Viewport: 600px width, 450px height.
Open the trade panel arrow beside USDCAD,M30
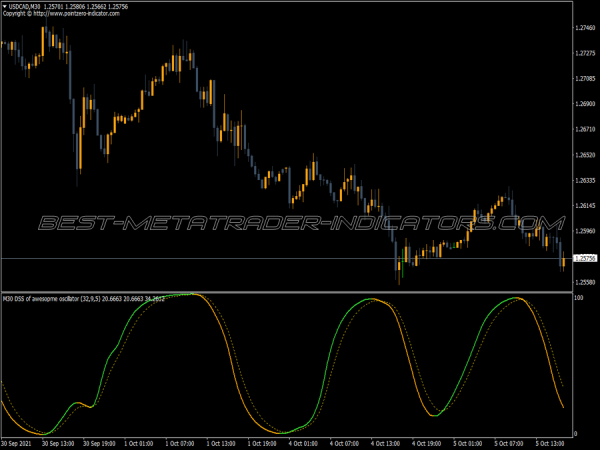tap(5, 7)
